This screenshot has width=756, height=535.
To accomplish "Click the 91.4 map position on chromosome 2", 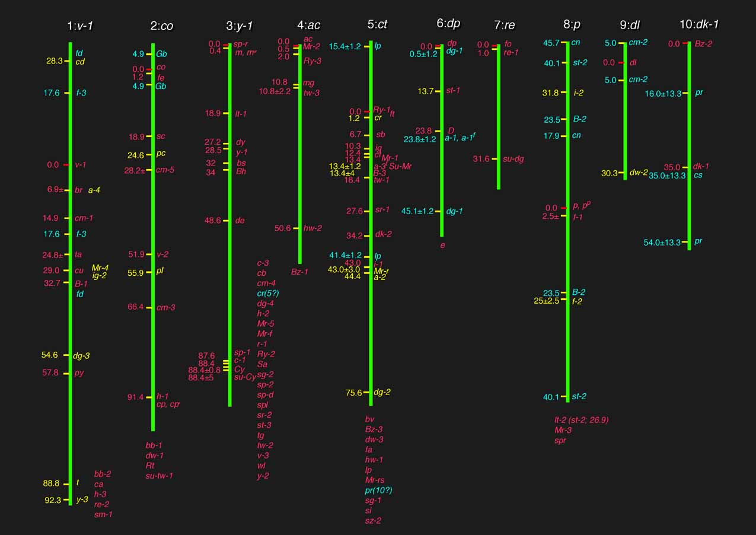I will click(x=135, y=397).
